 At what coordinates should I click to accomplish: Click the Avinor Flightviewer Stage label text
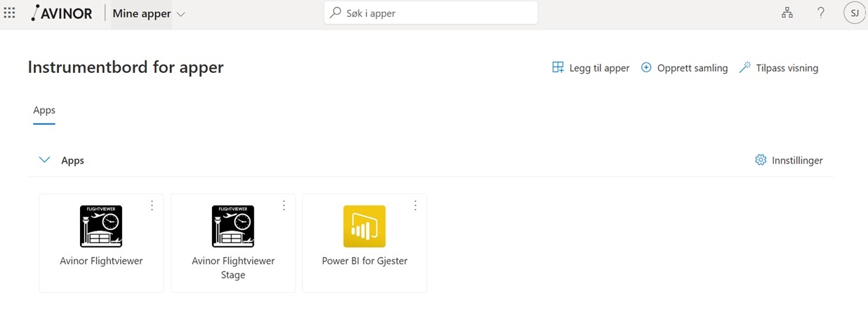click(x=233, y=268)
